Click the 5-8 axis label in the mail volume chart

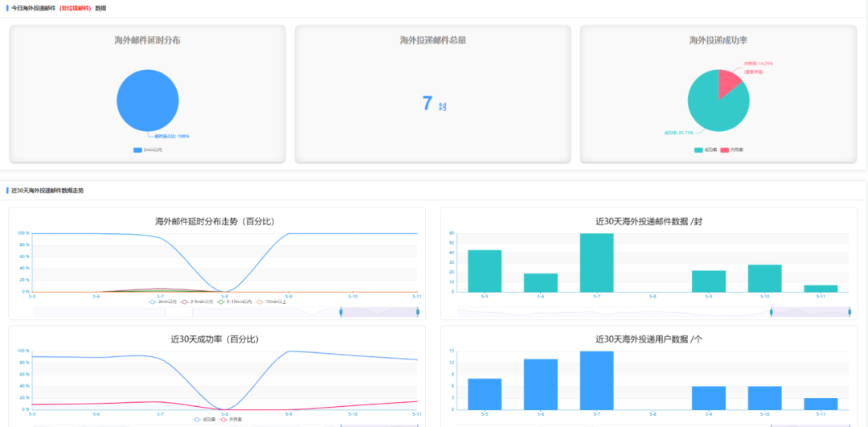[653, 296]
